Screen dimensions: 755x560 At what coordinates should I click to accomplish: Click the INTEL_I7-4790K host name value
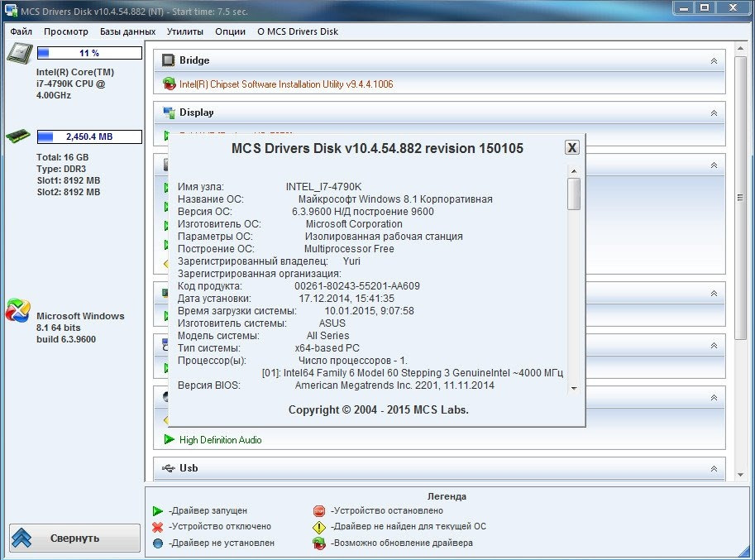pyautogui.click(x=323, y=186)
